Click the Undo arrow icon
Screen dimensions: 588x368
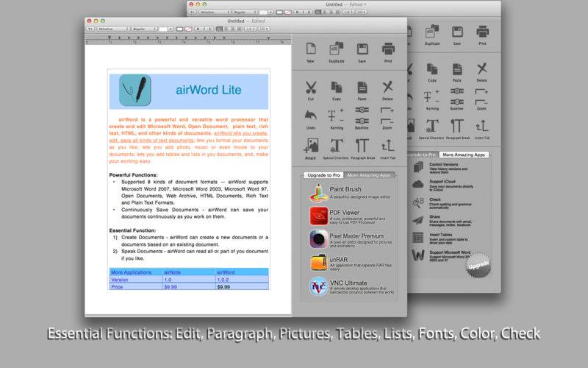pyautogui.click(x=310, y=116)
